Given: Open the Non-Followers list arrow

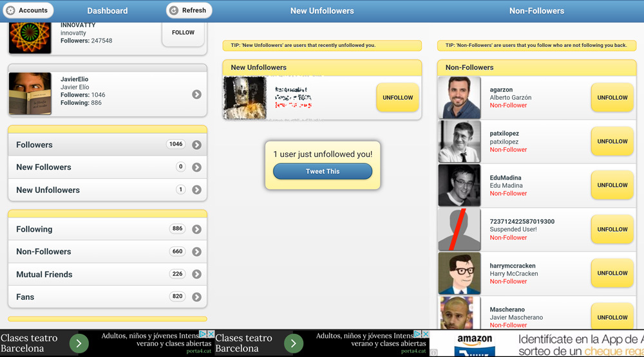Looking at the screenshot, I should pos(196,252).
